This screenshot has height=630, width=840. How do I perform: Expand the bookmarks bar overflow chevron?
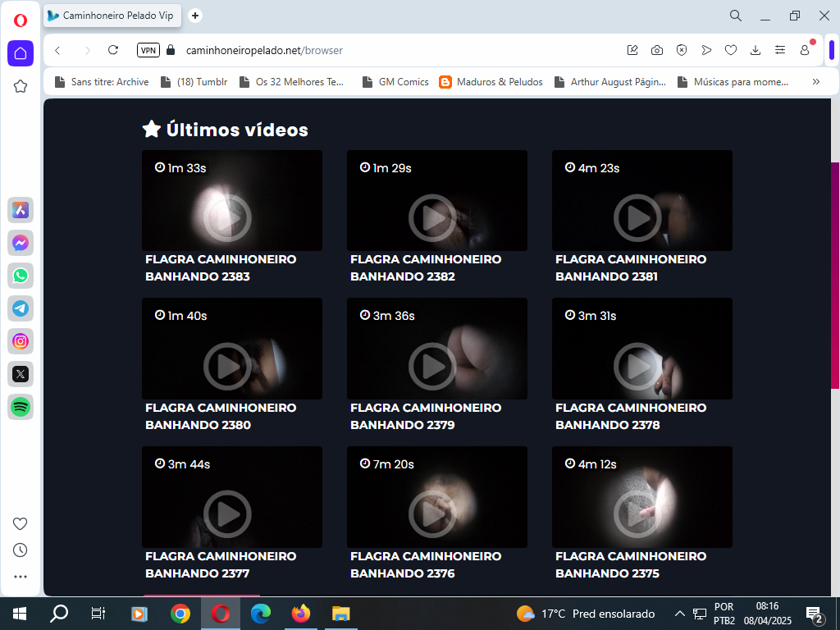pos(815,81)
